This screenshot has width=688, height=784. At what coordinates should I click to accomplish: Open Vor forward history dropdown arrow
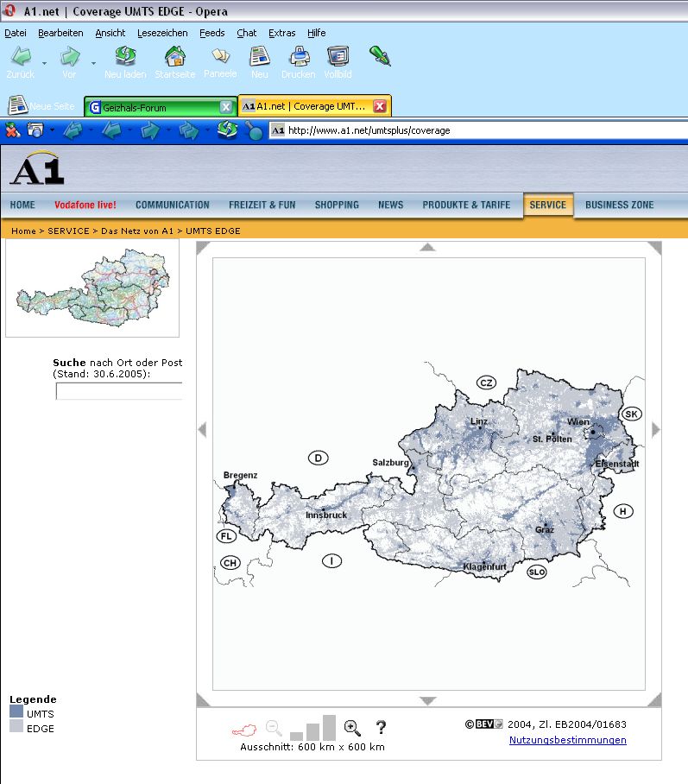tap(93, 62)
